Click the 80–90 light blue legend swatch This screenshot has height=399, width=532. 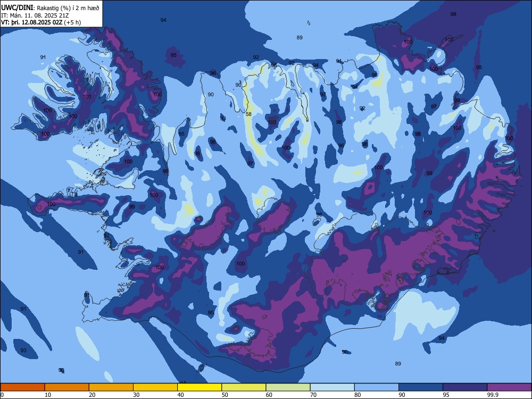[x=377, y=387]
